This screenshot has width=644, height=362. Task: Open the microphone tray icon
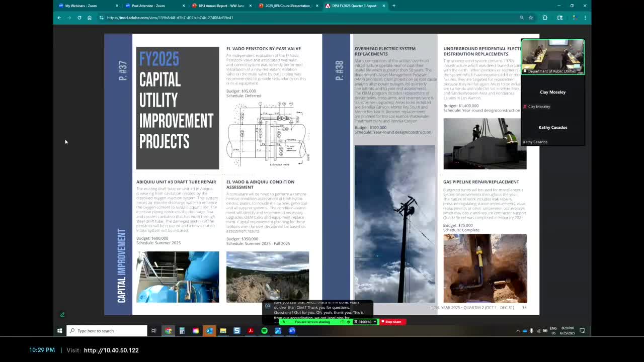click(531, 331)
